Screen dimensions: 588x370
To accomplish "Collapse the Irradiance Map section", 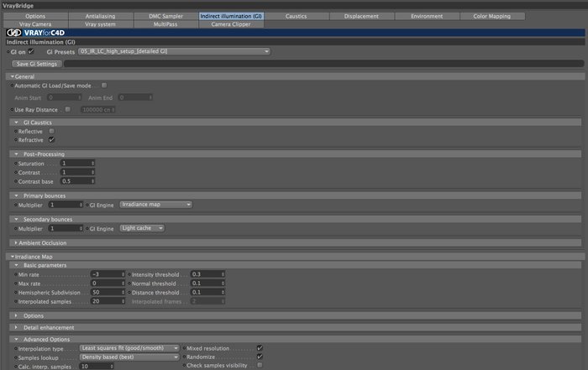I will tap(13, 257).
